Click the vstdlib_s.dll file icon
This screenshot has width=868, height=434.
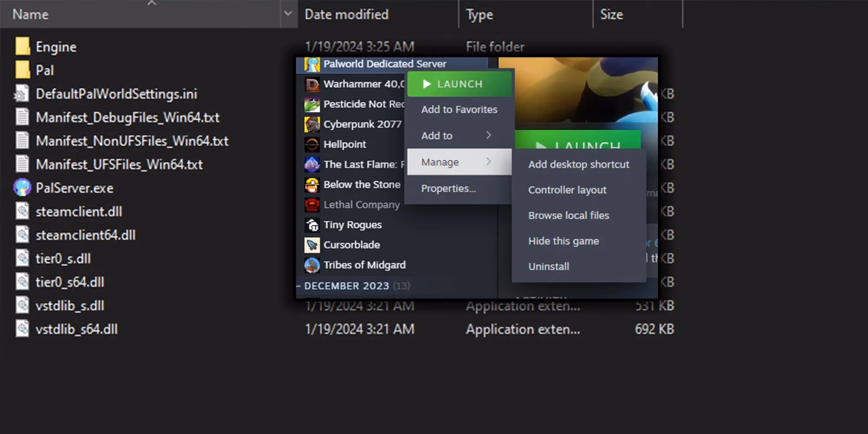tap(22, 305)
